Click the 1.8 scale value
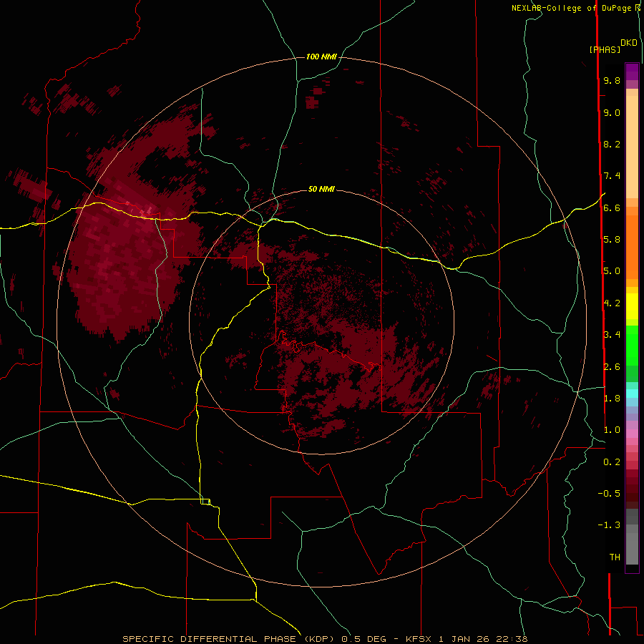This screenshot has width=644, height=644. point(612,399)
